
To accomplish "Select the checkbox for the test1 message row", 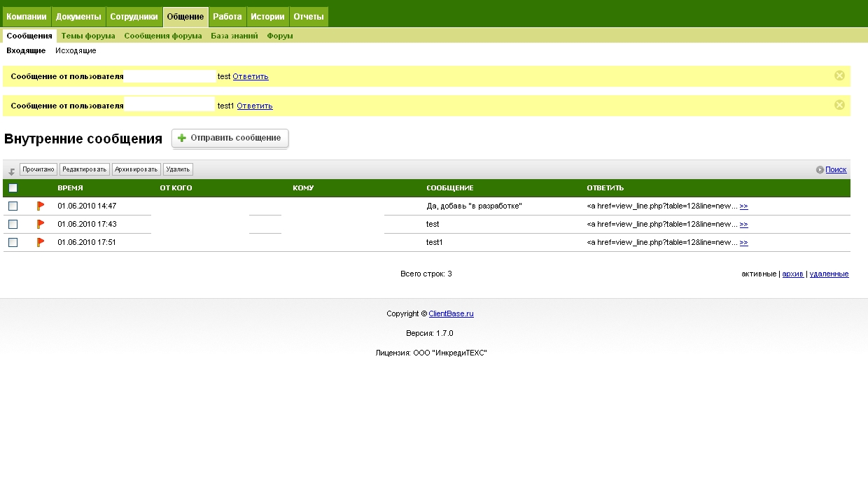I will point(13,242).
